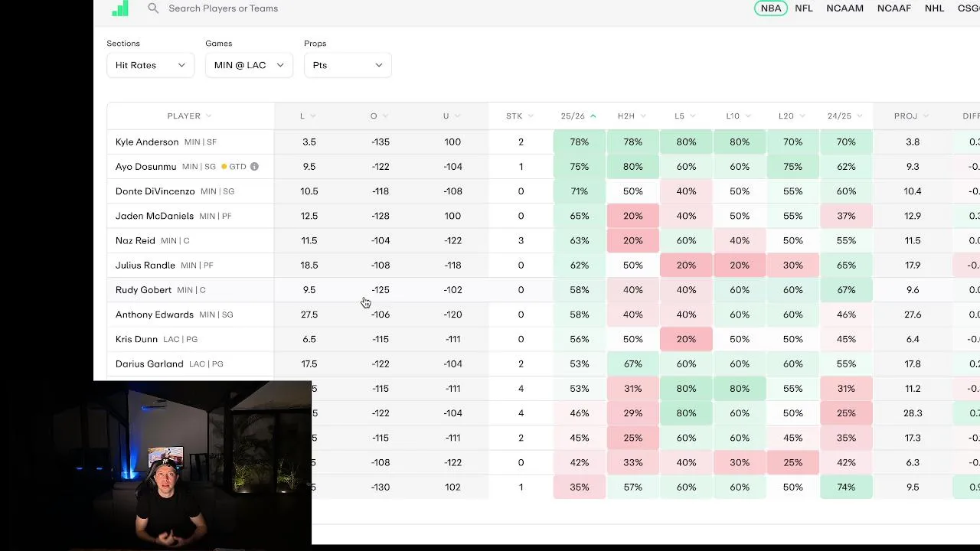980x551 pixels.
Task: Click Darius Garland's 67% H2H cell
Action: tap(632, 364)
